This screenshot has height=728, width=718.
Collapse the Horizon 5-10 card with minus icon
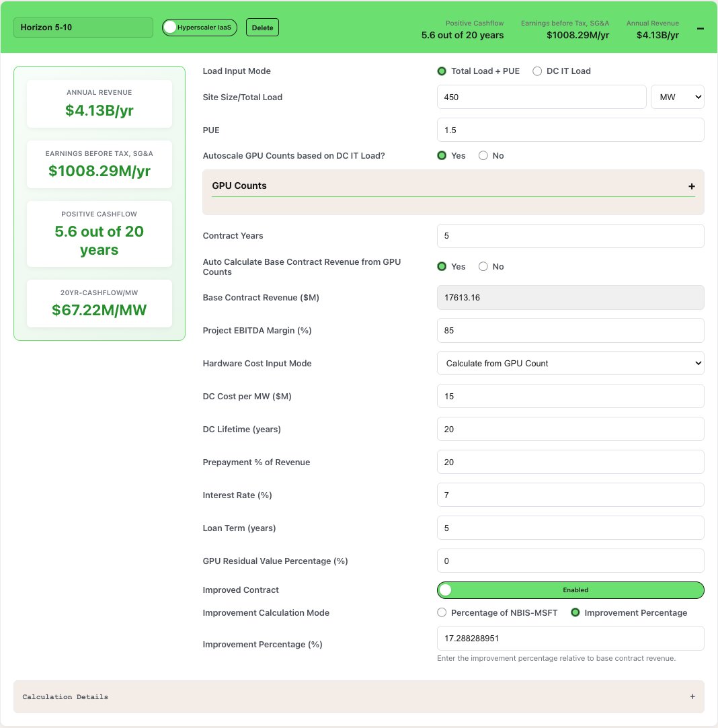(701, 28)
